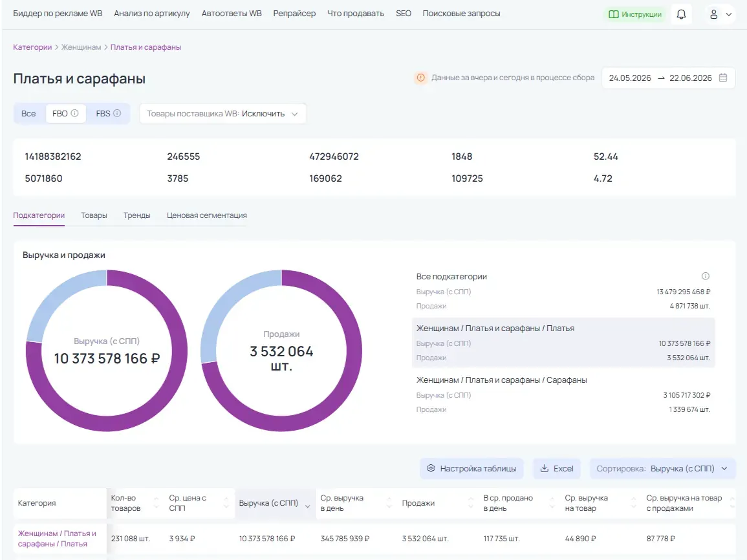Switch to Товары tab
747x560 pixels.
(x=94, y=215)
